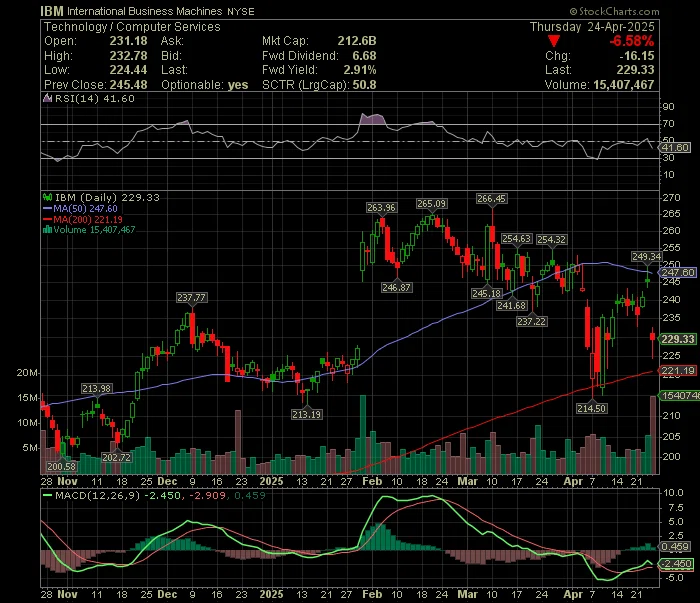
Task: Click the 254.63 price label
Action: (x=517, y=239)
